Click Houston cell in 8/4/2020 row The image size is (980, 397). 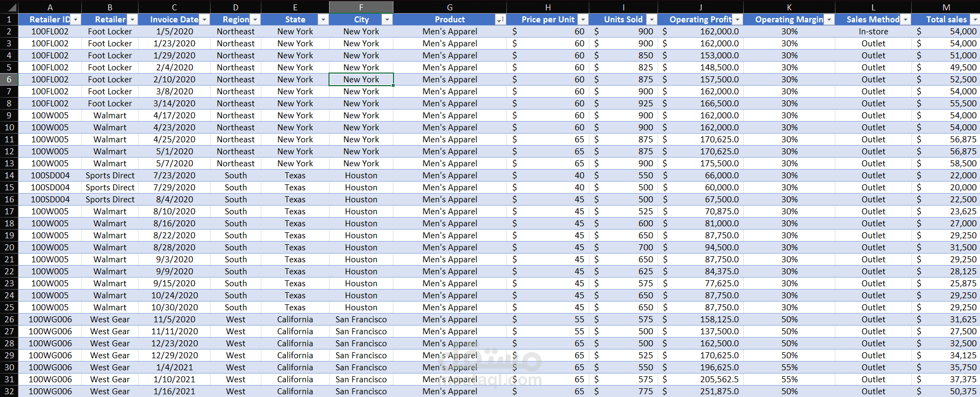click(361, 199)
